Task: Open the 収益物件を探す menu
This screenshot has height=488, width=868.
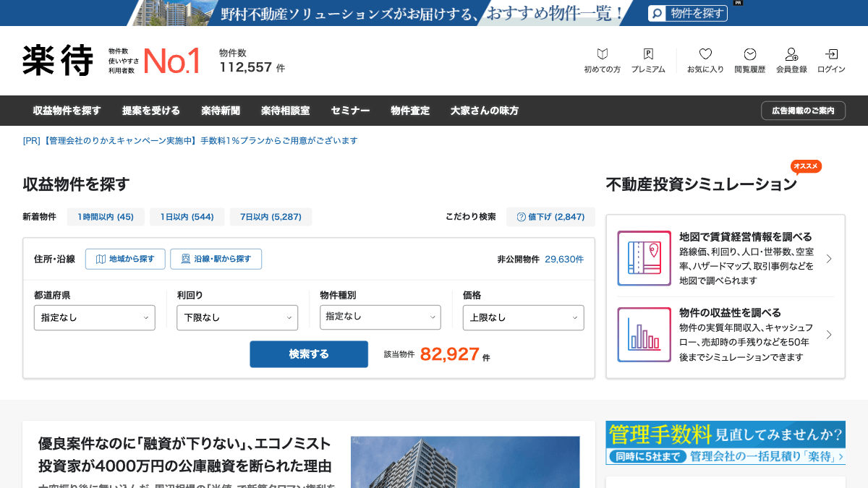Action: point(67,111)
